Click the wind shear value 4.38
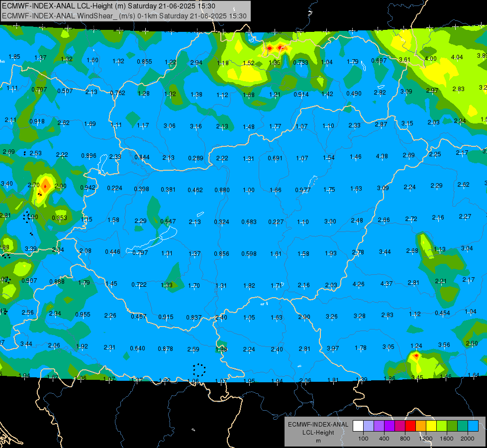 [382, 156]
